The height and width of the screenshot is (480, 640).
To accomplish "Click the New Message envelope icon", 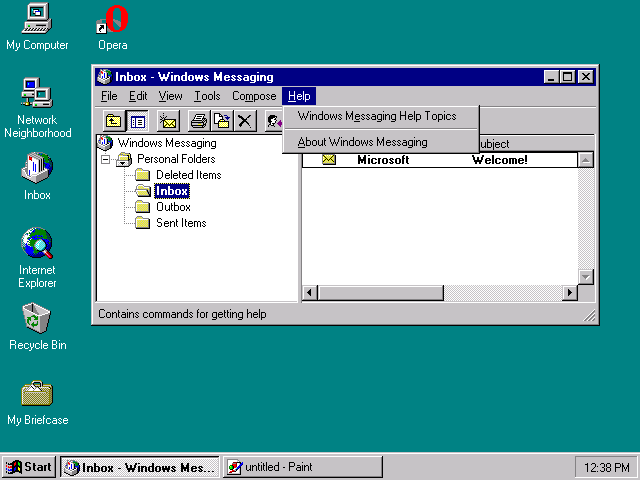I will click(x=168, y=121).
